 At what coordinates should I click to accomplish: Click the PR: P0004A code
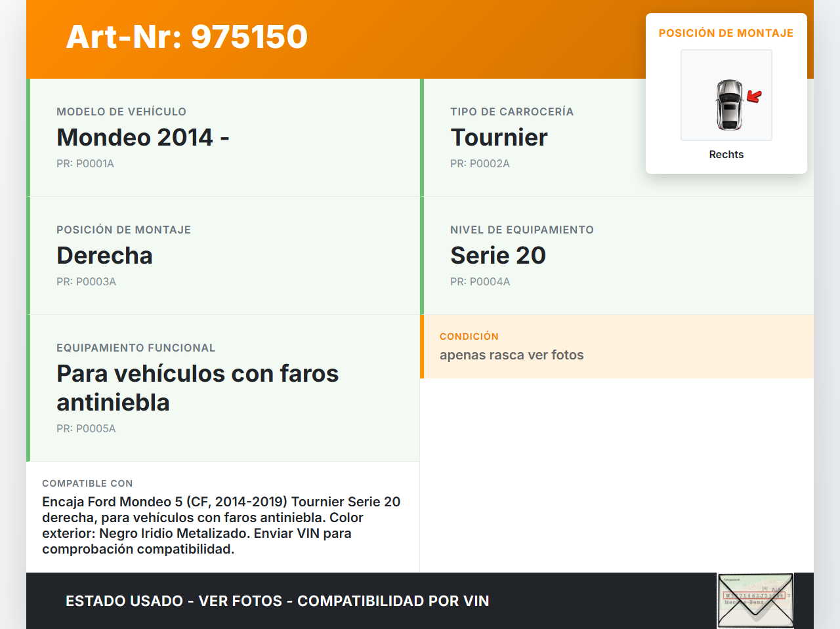tap(480, 282)
